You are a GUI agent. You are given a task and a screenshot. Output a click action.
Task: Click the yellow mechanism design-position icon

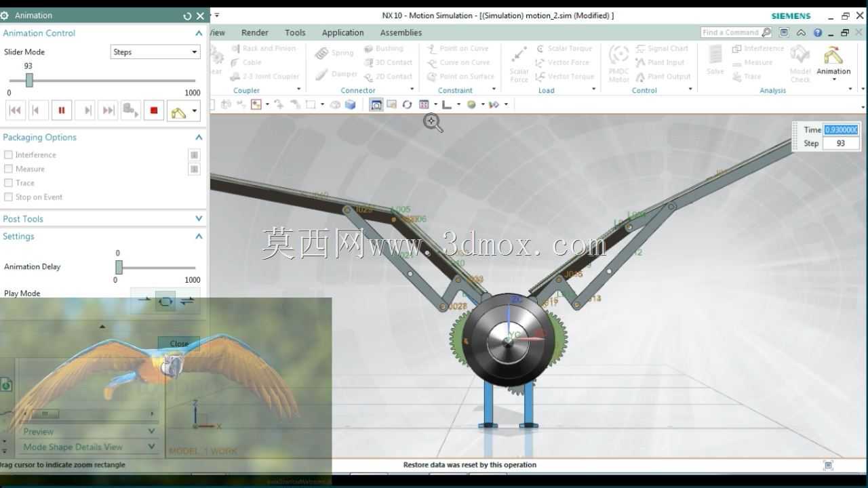coord(178,111)
